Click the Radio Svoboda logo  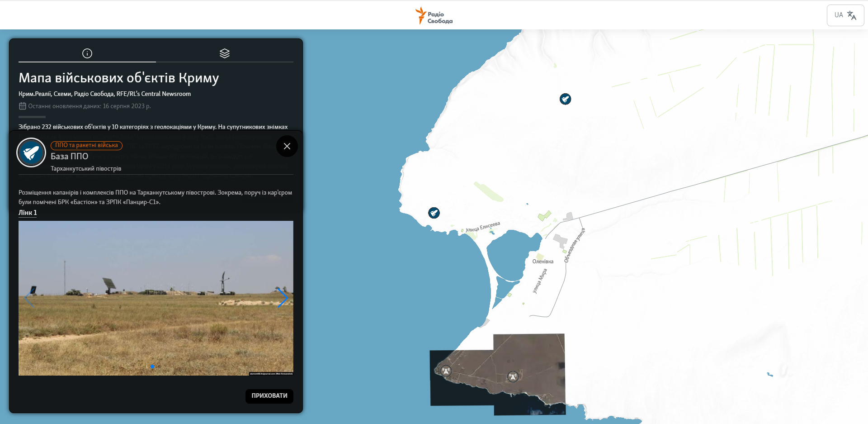[434, 16]
